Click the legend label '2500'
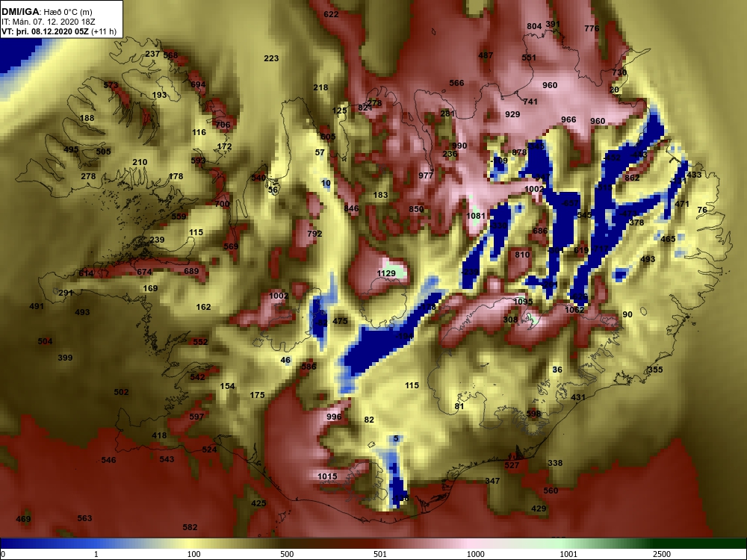 [x=662, y=554]
